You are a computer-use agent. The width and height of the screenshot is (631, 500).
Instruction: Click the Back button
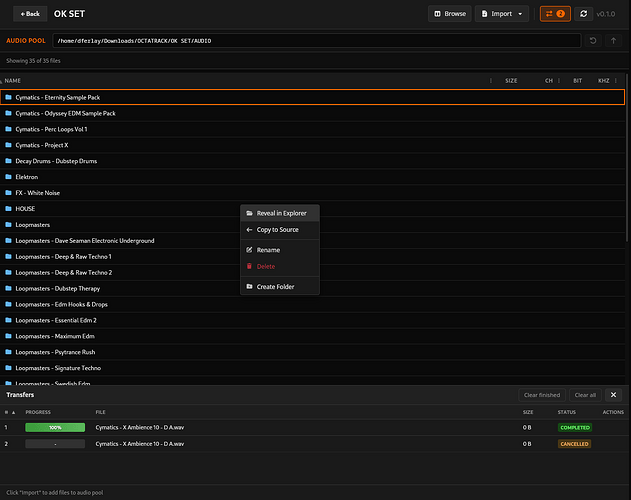30,14
